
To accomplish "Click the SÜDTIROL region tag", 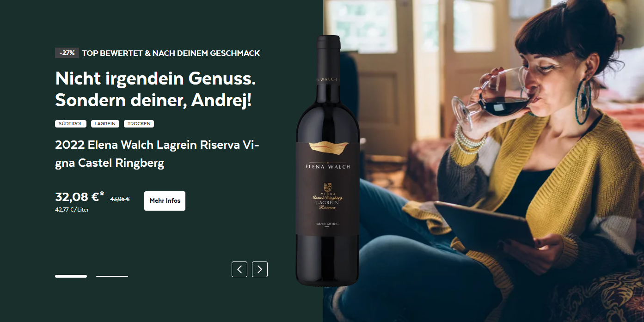I will point(71,124).
